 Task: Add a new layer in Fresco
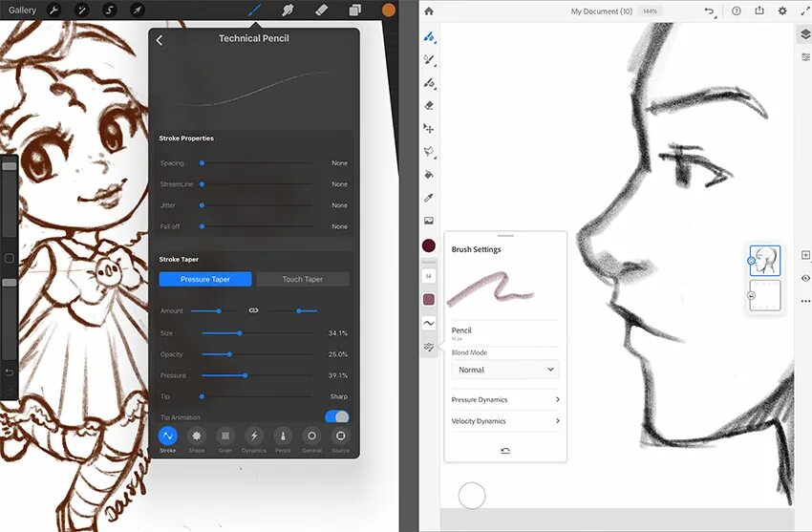(805, 255)
